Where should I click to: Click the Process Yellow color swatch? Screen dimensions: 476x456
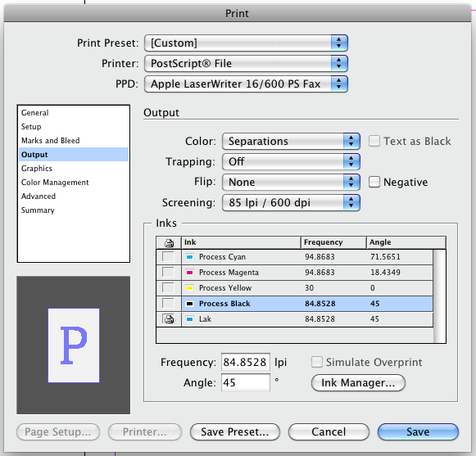click(190, 288)
